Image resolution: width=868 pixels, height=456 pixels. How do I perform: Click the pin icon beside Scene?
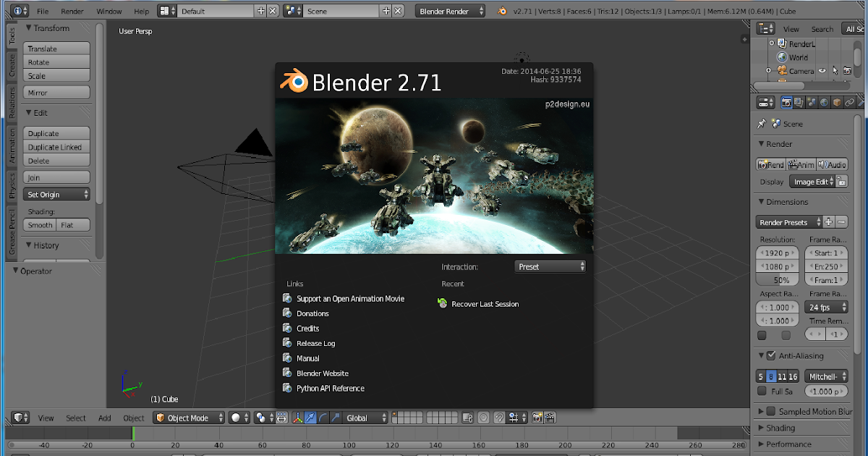[x=762, y=124]
